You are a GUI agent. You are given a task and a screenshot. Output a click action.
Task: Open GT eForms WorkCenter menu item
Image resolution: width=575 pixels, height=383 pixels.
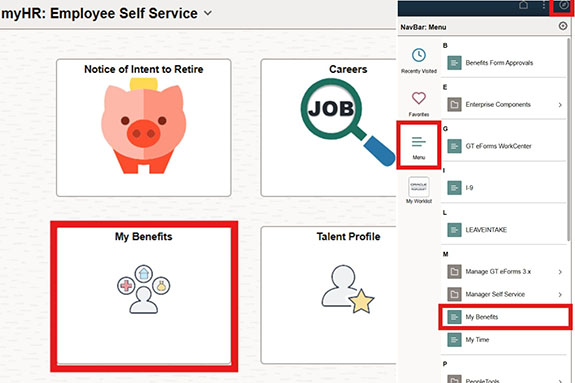point(503,146)
